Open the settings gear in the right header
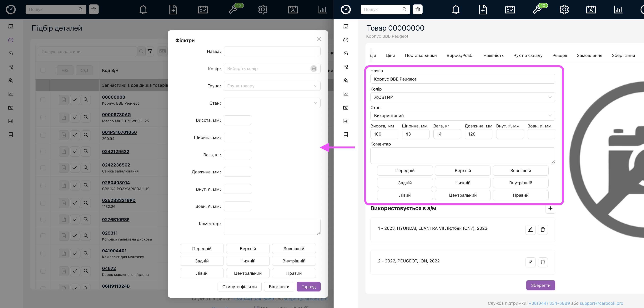This screenshot has width=644, height=308. point(564,9)
